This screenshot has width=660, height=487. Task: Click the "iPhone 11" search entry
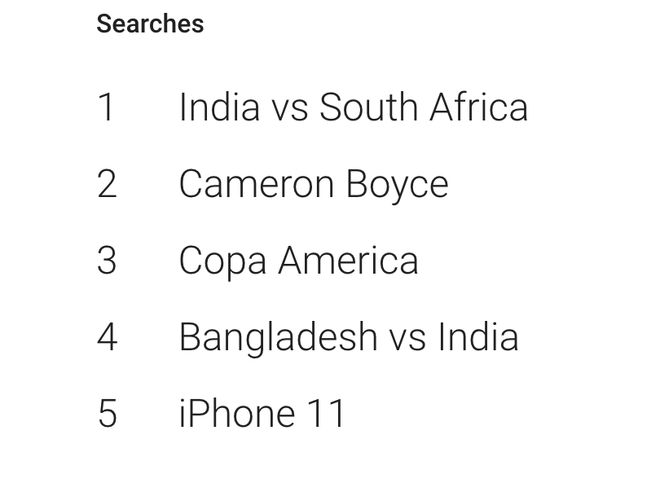click(262, 413)
